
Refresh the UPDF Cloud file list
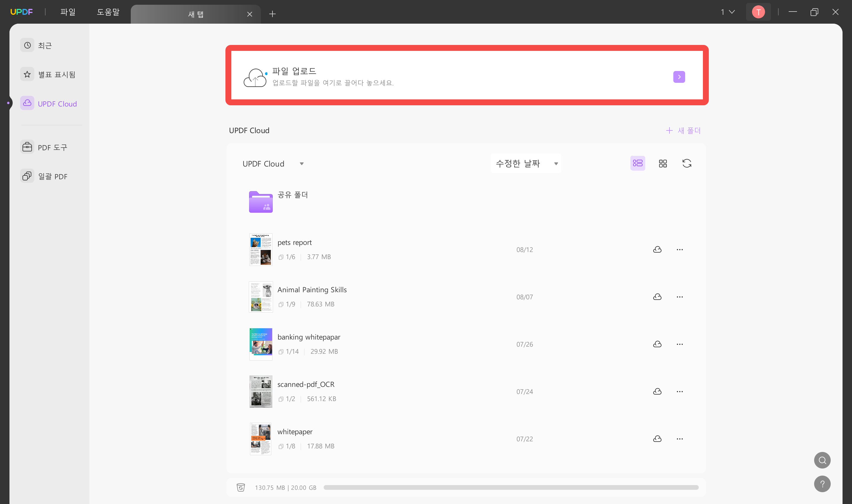tap(687, 163)
